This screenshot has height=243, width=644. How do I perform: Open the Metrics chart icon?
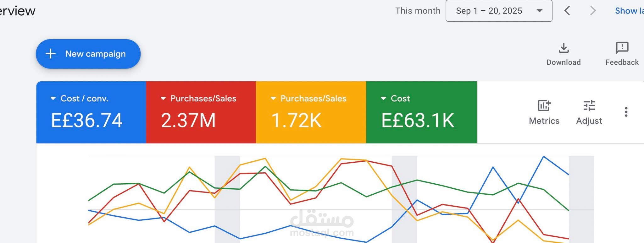[x=544, y=106]
